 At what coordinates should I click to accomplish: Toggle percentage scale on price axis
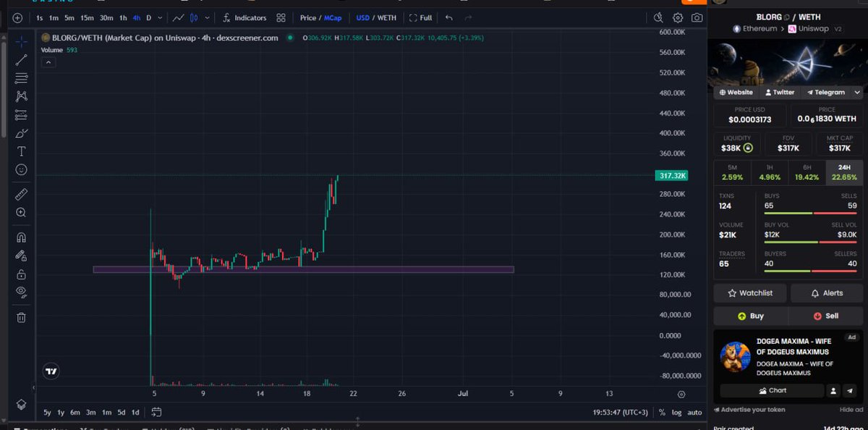(662, 413)
